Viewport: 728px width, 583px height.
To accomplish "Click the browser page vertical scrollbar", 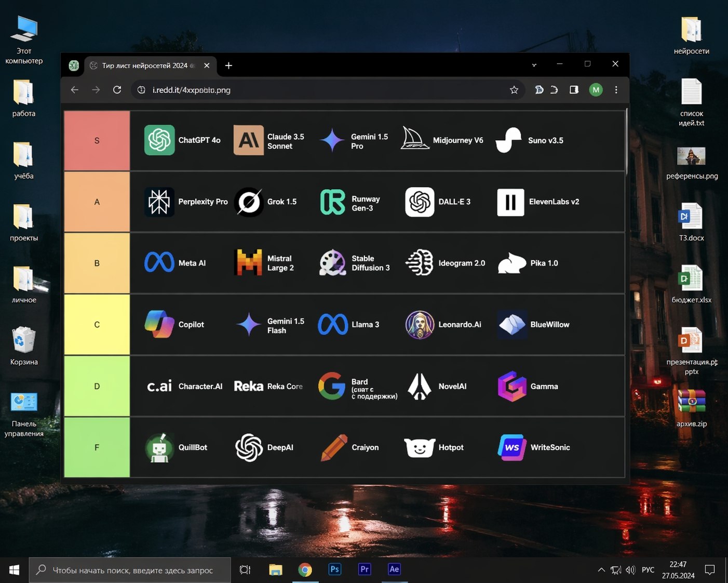I will [627, 143].
